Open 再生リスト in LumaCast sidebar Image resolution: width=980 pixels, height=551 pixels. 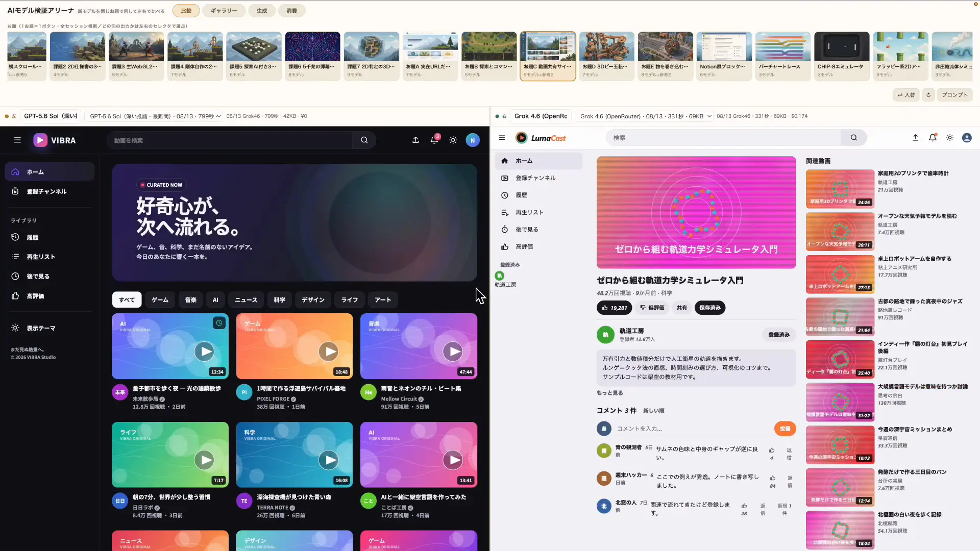coord(538,212)
